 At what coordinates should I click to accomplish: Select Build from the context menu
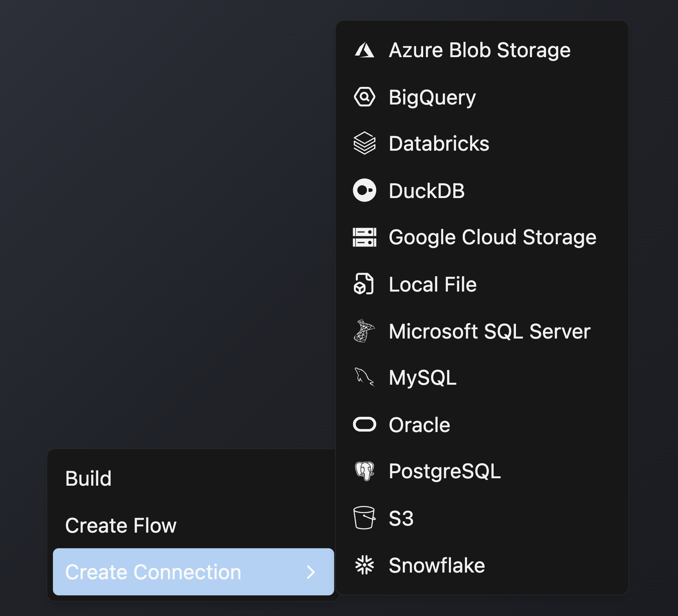point(88,478)
